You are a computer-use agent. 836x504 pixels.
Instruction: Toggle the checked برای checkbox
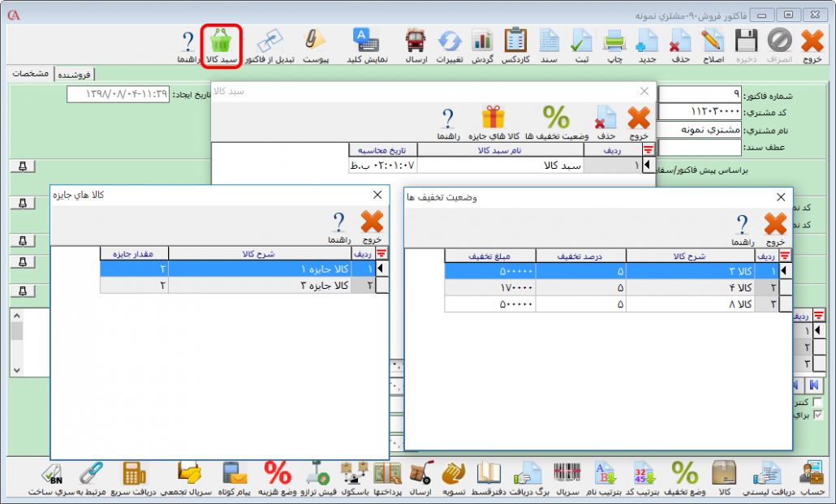[817, 415]
